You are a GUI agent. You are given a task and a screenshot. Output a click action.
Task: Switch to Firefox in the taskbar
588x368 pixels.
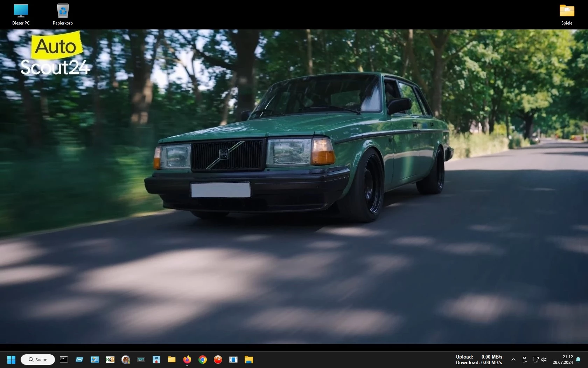coord(187,360)
